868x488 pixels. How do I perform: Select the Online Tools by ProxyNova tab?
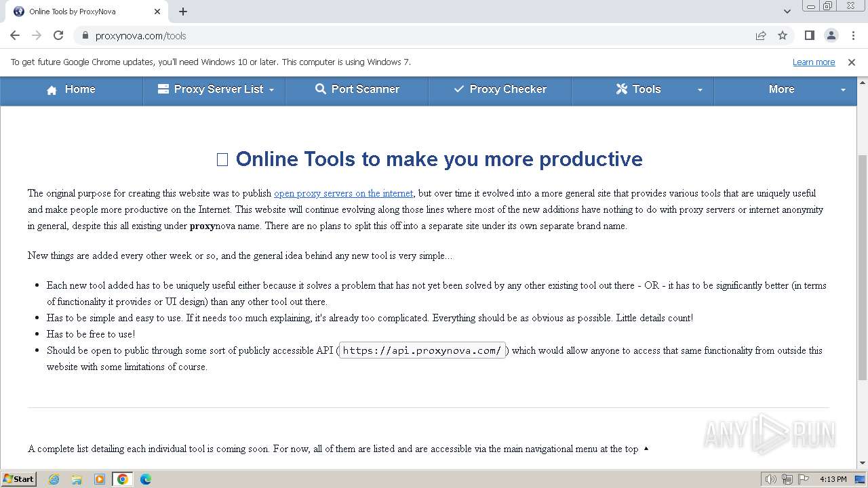[x=86, y=12]
